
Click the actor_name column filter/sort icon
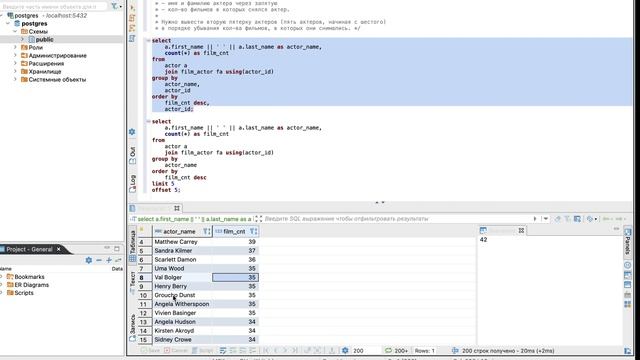point(207,231)
